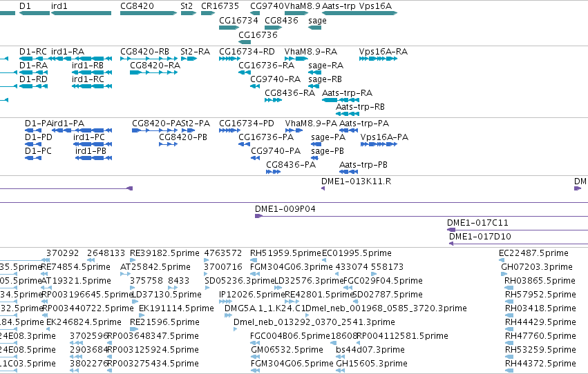
Task: Click the RP003275434.5prime EST label
Action: click(x=153, y=364)
